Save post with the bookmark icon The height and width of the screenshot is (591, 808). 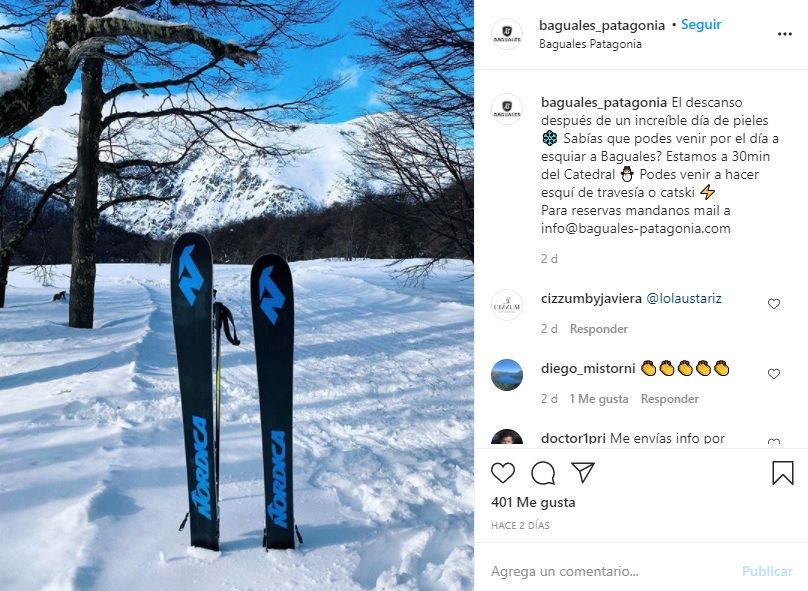[x=782, y=472]
